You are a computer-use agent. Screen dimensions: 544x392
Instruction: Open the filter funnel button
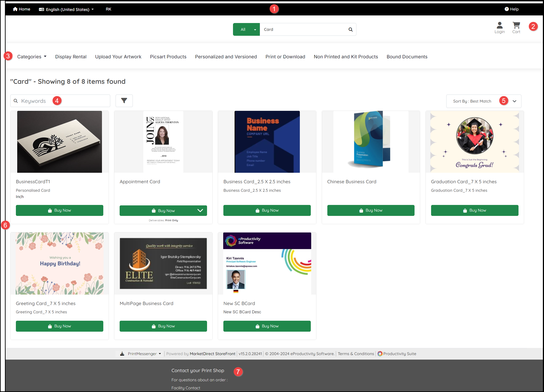(124, 101)
